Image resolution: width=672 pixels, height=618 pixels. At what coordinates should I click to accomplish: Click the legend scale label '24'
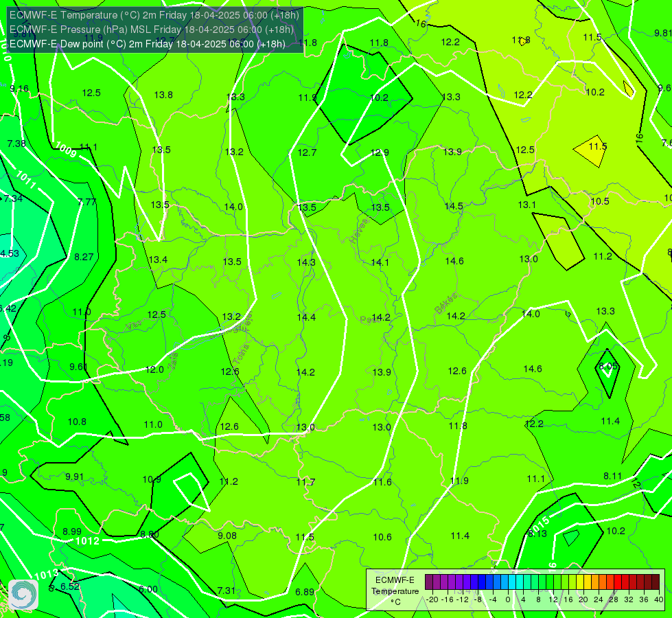click(x=599, y=599)
